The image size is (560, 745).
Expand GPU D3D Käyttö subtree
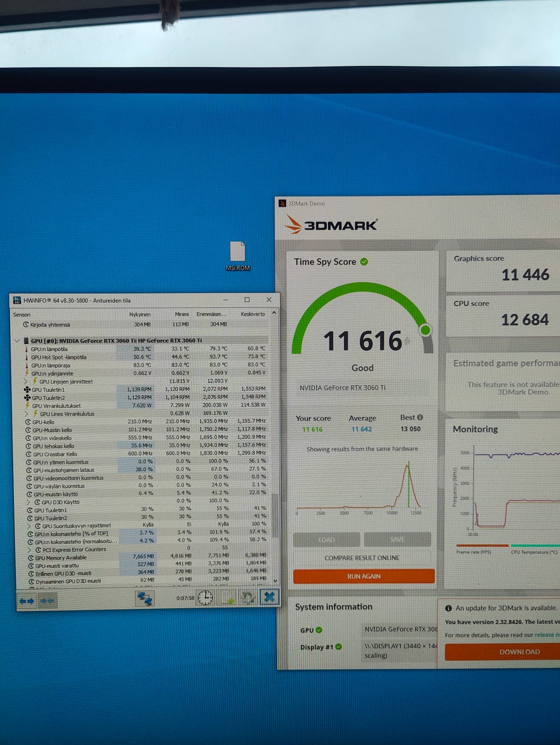(x=29, y=502)
